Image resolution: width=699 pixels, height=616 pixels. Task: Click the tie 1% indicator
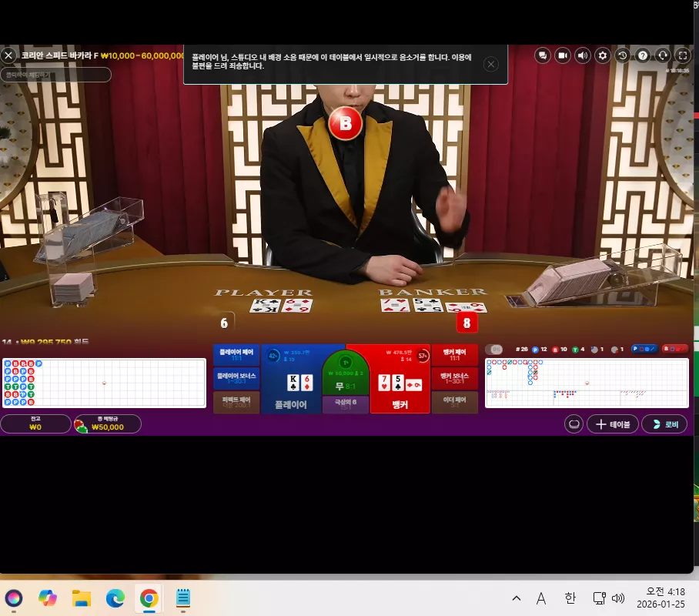346,362
